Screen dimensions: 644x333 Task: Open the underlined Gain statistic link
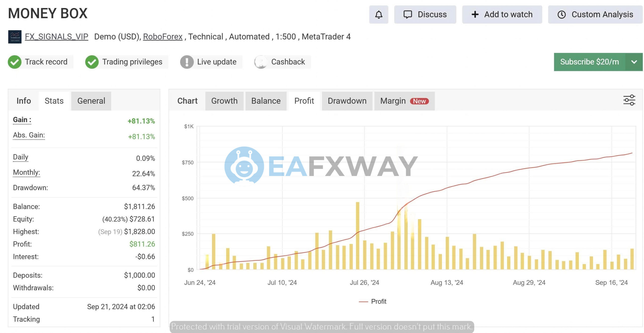point(22,120)
